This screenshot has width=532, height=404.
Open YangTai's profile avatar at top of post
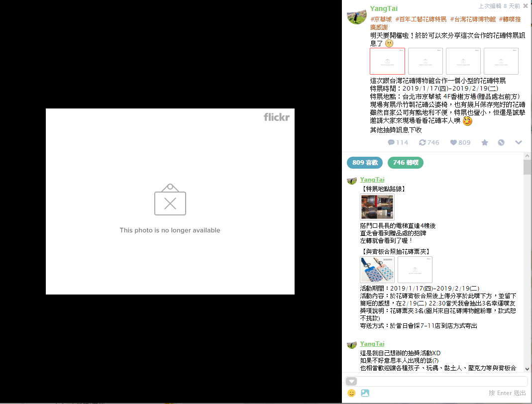(x=357, y=16)
